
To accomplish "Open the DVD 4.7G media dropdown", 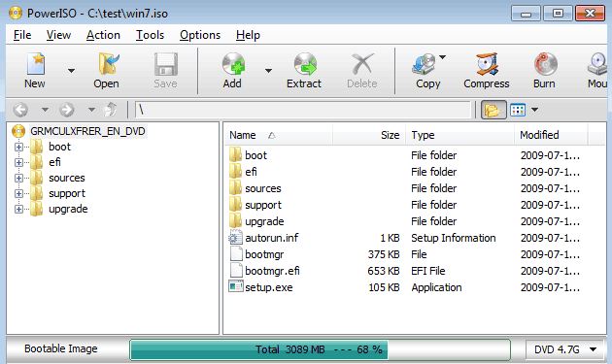I will coord(565,349).
